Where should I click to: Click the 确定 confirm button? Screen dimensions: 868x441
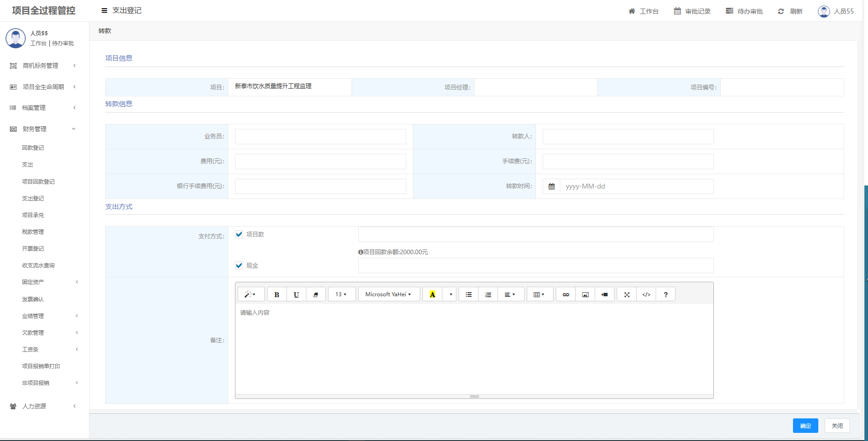[x=805, y=426]
